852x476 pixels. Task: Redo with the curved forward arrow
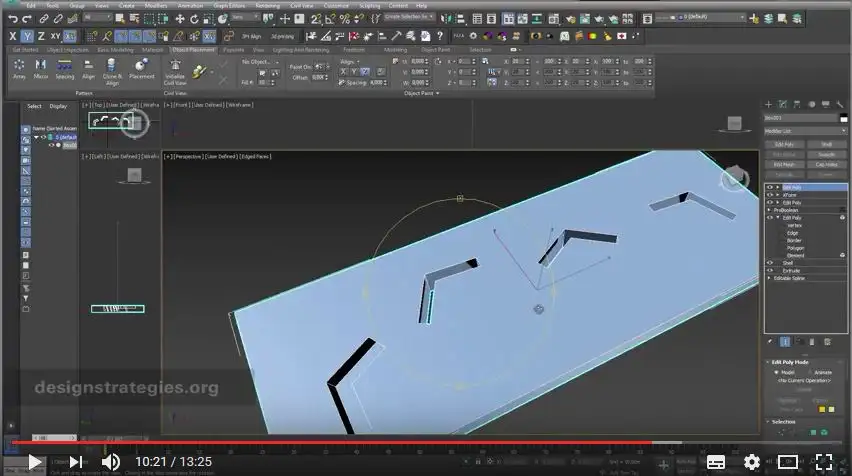(x=27, y=19)
